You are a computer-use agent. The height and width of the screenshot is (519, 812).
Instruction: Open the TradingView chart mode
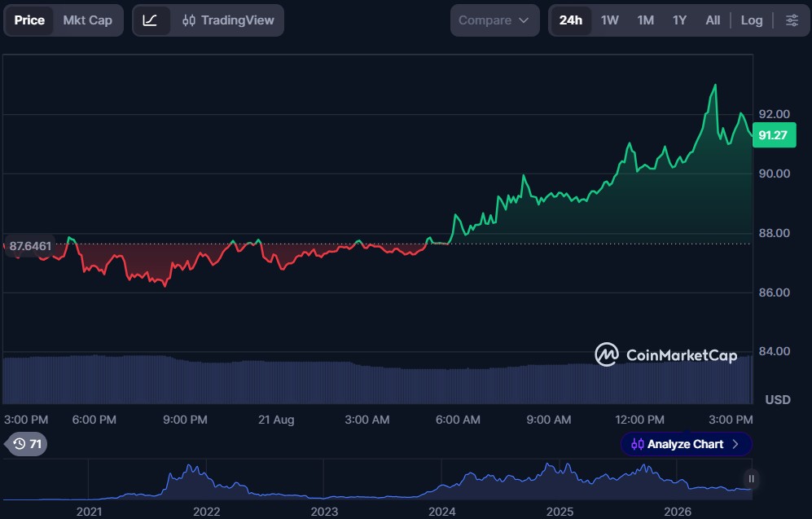tap(228, 20)
